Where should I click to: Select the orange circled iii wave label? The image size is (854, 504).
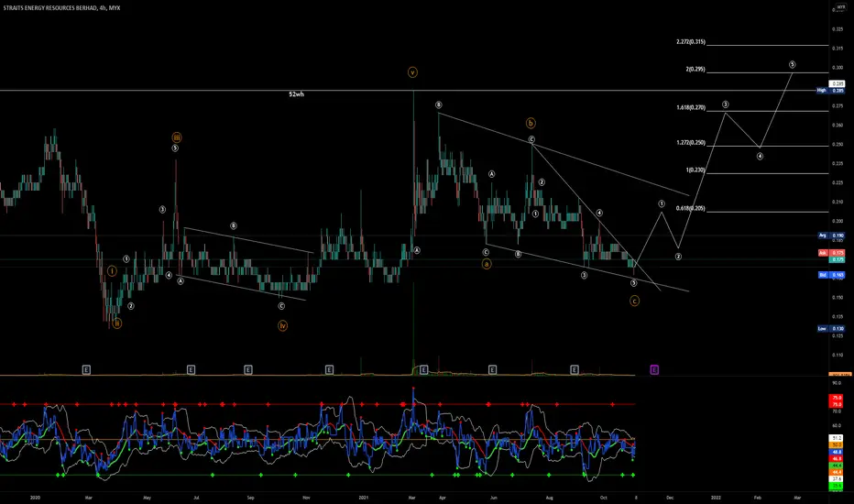coord(177,137)
